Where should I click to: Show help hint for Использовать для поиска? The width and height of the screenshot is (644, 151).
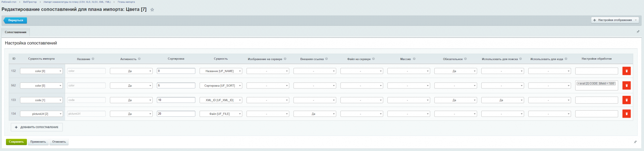521,59
